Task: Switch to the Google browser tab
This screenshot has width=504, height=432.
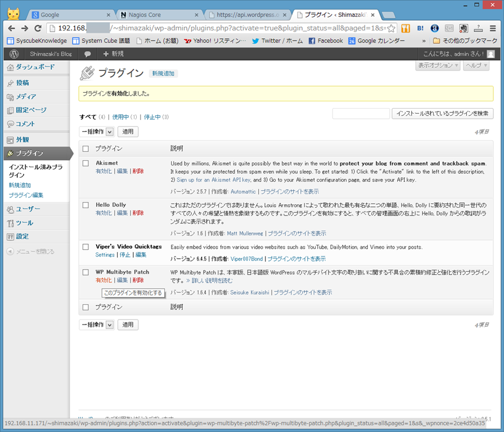Action: [x=71, y=15]
